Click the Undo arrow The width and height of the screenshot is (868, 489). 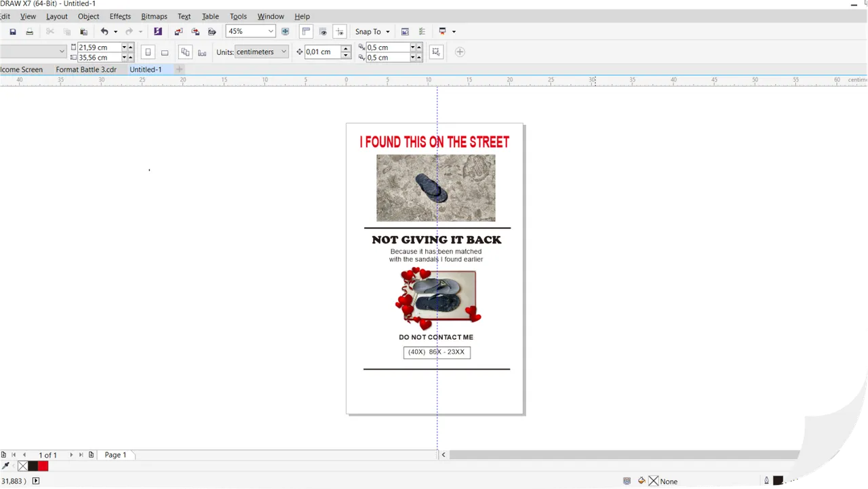coord(104,32)
